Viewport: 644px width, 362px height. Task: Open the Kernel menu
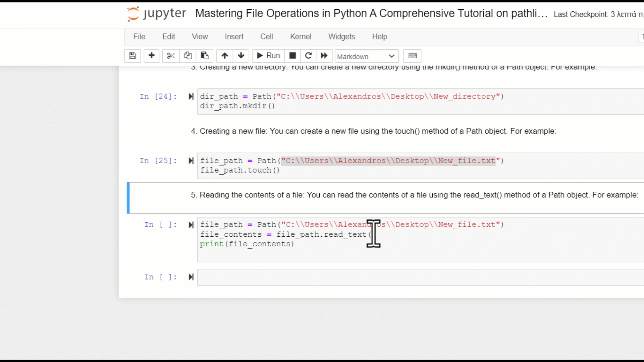301,37
